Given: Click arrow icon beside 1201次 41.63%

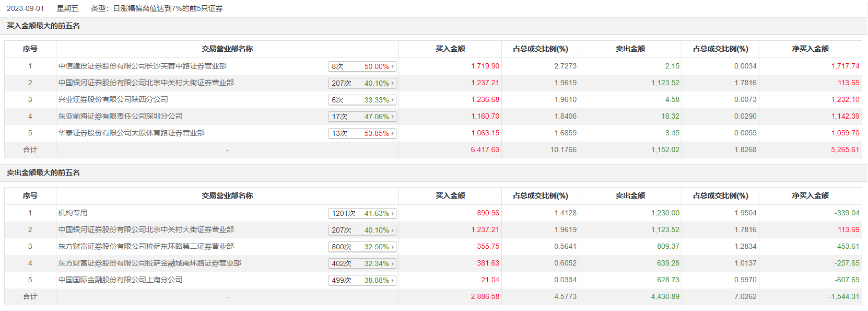Looking at the screenshot, I should click(x=393, y=213).
